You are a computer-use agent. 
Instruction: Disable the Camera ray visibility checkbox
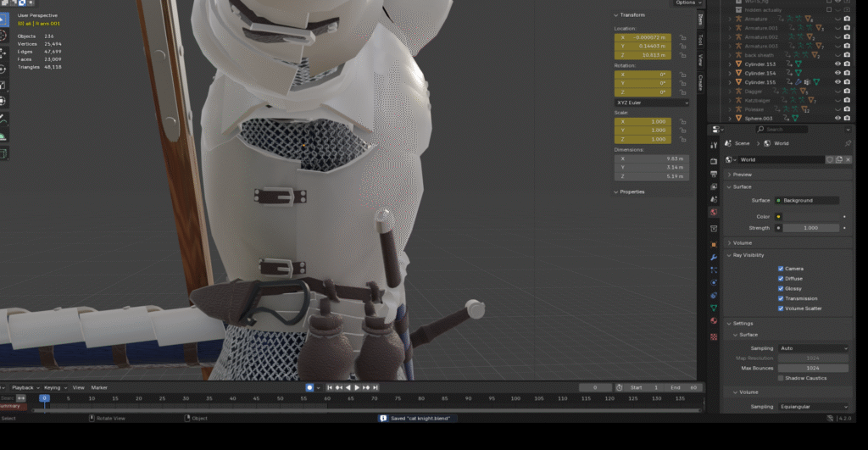781,269
